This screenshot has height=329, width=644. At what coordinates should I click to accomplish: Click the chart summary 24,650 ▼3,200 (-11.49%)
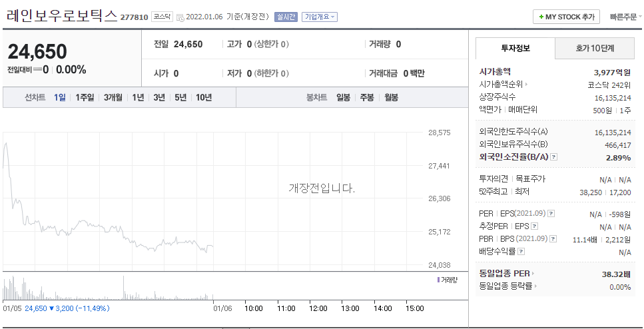point(67,308)
